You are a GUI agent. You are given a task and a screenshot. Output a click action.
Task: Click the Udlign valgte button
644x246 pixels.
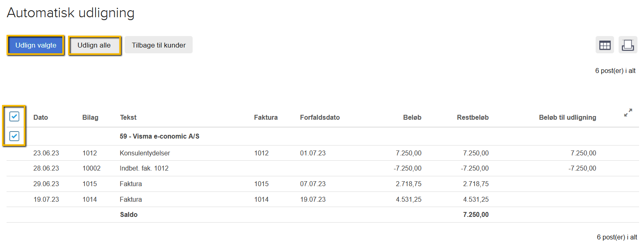pos(36,45)
